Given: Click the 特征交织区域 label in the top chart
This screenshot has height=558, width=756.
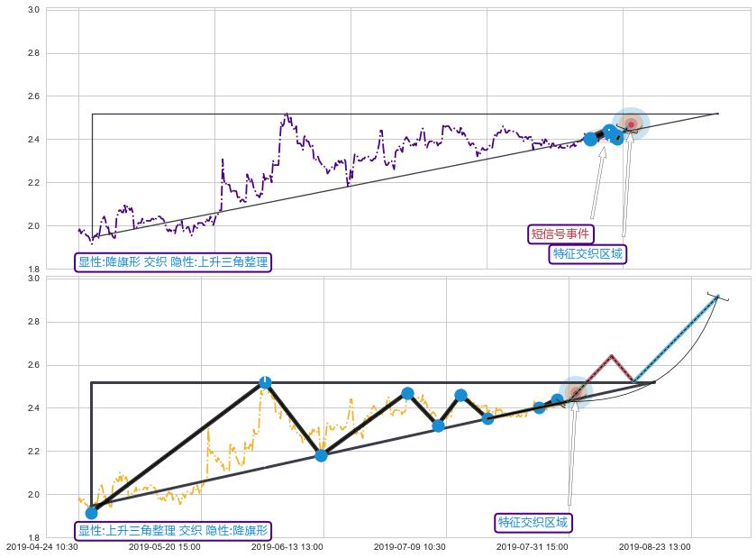Looking at the screenshot, I should [x=587, y=254].
